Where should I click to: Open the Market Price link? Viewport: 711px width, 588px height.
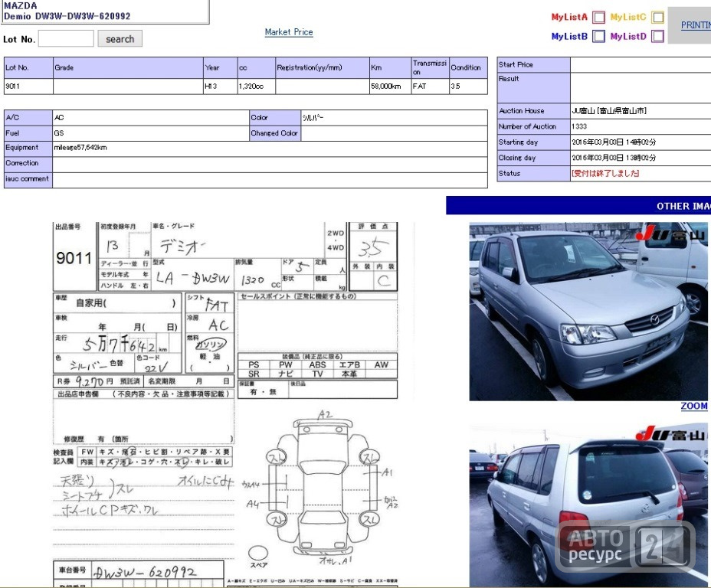click(x=289, y=32)
